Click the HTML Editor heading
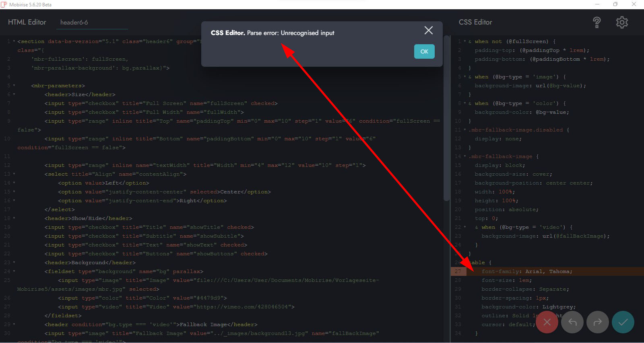The height and width of the screenshot is (343, 644). (27, 22)
